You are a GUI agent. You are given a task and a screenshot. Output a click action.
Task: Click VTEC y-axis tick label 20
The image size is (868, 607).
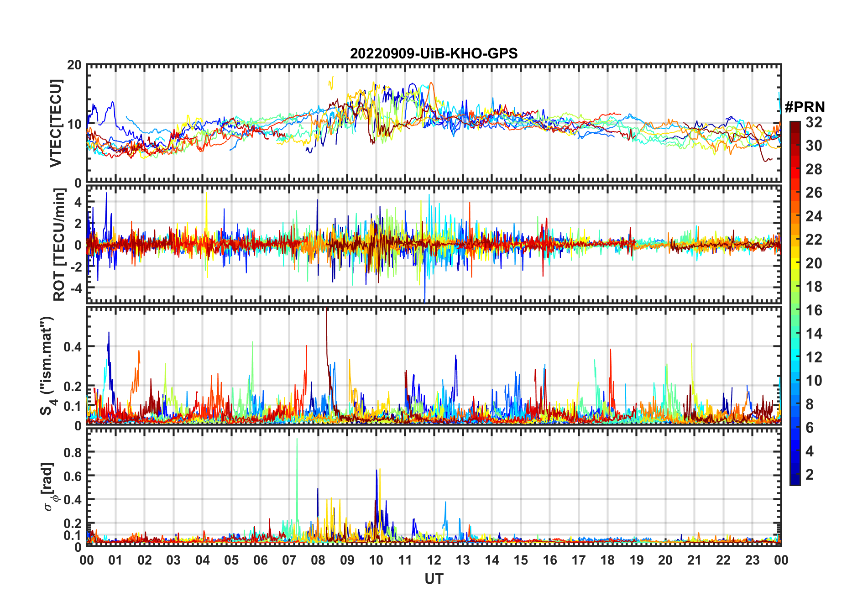(x=74, y=65)
